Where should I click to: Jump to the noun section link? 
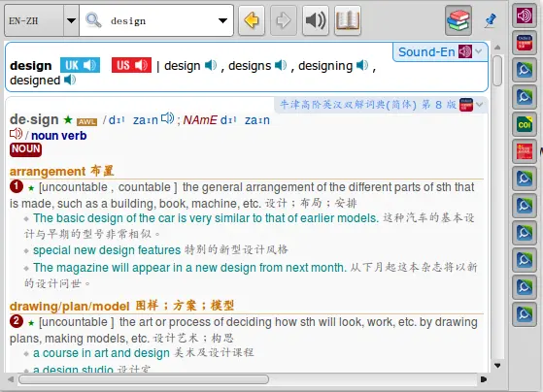pos(44,136)
